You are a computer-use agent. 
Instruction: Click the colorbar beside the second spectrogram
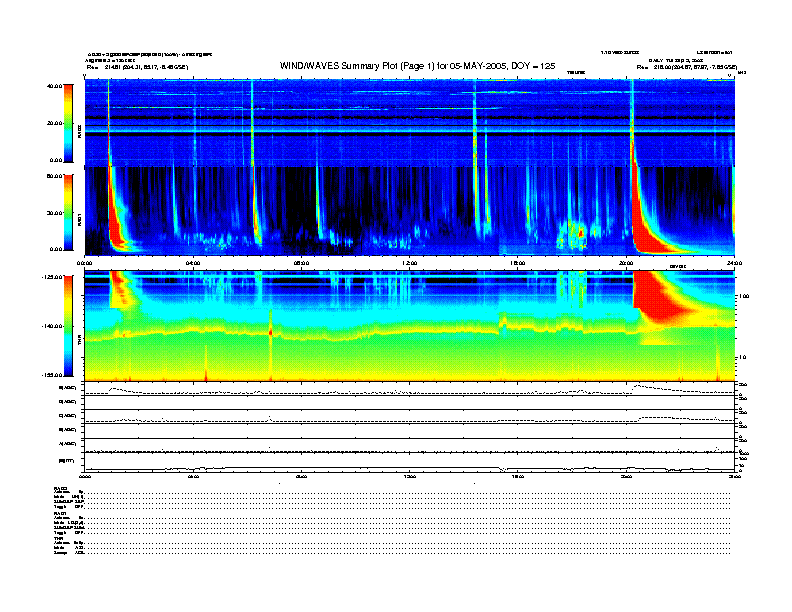click(x=68, y=212)
